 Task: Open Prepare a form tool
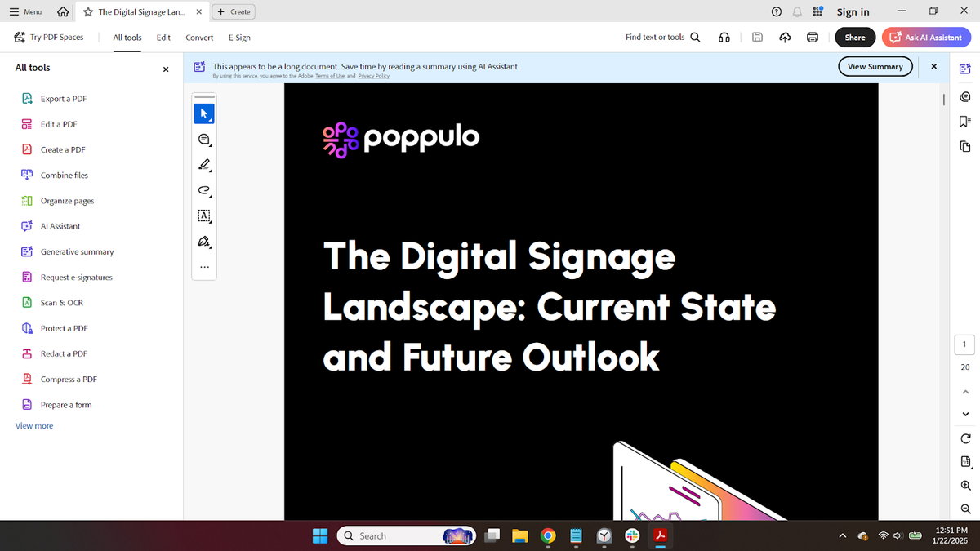tap(56, 405)
